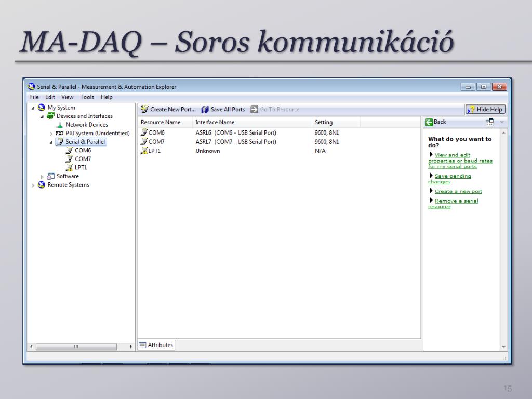The width and height of the screenshot is (532, 399).
Task: Click the Software icon in tree
Action: tap(50, 177)
